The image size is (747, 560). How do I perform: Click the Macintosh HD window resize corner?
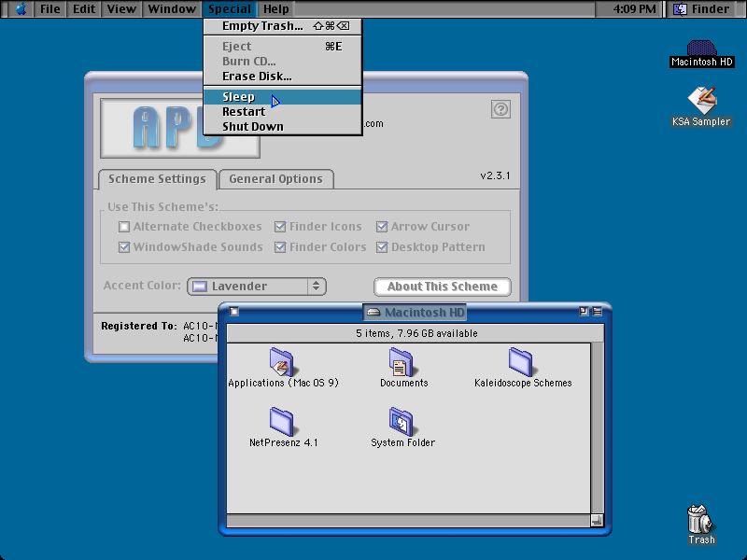598,521
